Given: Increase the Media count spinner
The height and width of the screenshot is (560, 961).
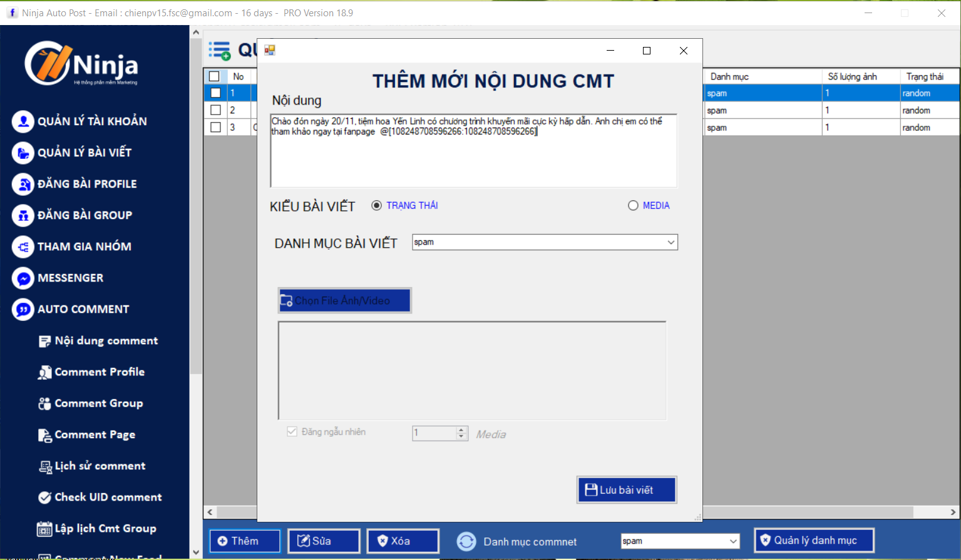Looking at the screenshot, I should (x=462, y=430).
